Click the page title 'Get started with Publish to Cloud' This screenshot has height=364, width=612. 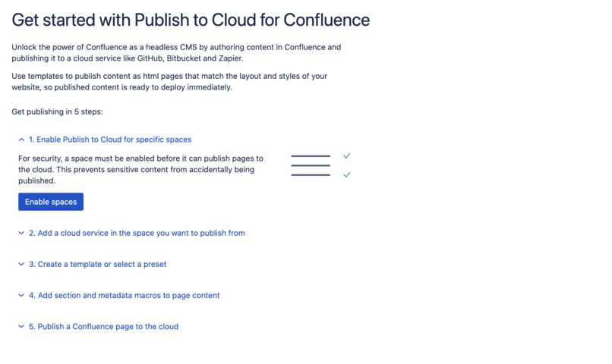(191, 20)
